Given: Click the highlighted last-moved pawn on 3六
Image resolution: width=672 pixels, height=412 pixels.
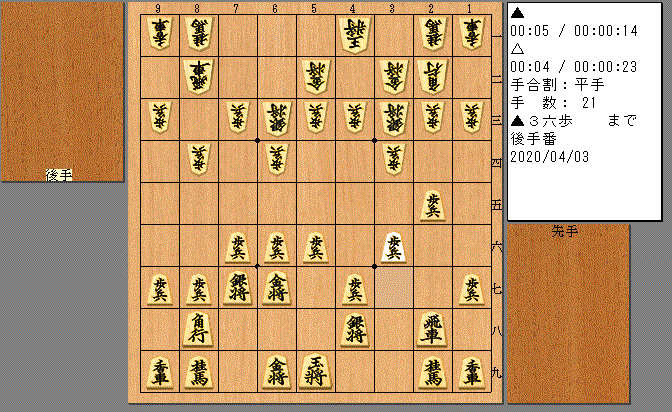Looking at the screenshot, I should pos(394,247).
